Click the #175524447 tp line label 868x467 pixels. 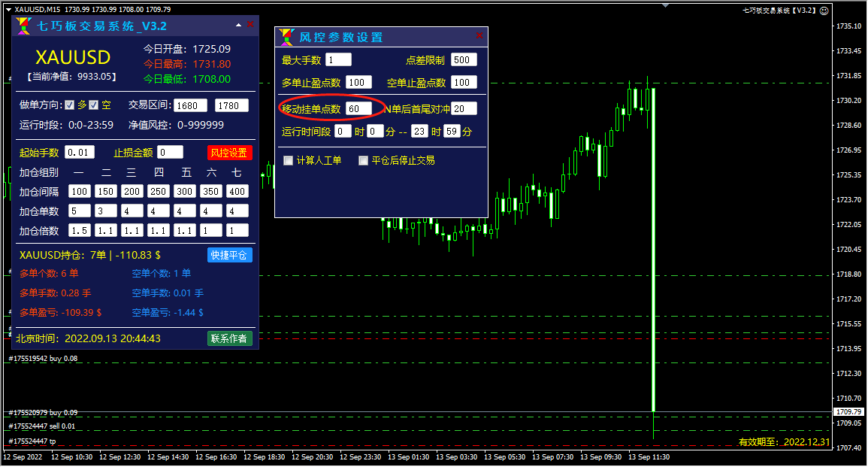click(x=32, y=441)
